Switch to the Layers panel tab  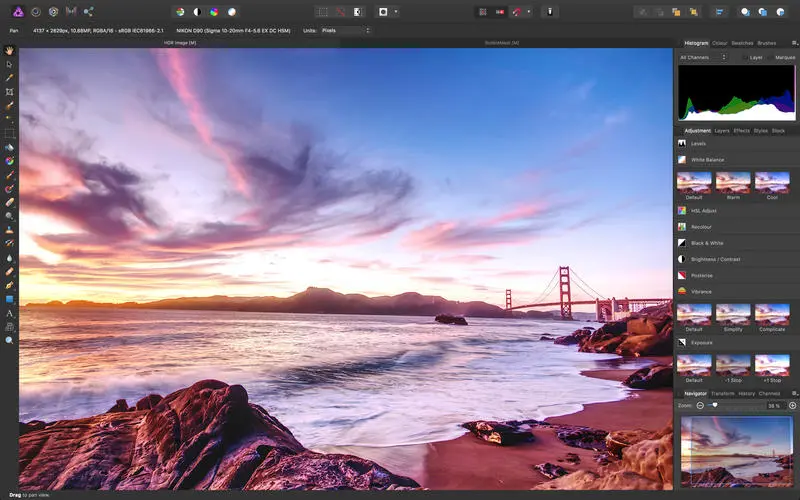pos(721,131)
